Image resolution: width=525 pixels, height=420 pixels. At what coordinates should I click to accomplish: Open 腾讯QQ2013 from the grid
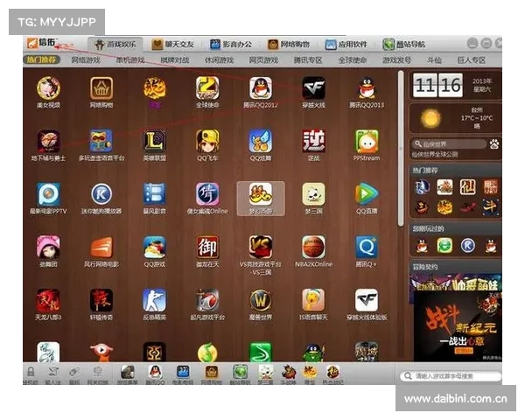(367, 87)
